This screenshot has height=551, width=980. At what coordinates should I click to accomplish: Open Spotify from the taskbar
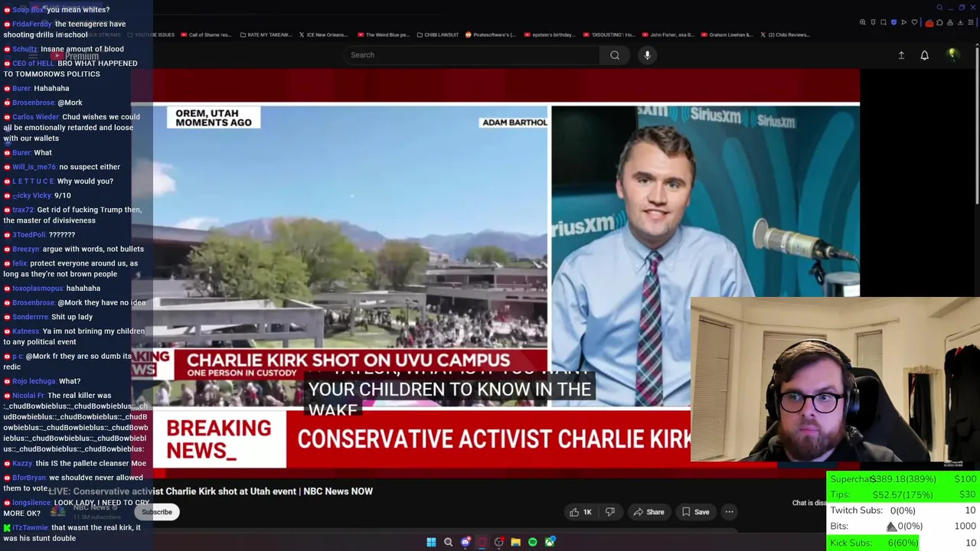click(x=533, y=542)
